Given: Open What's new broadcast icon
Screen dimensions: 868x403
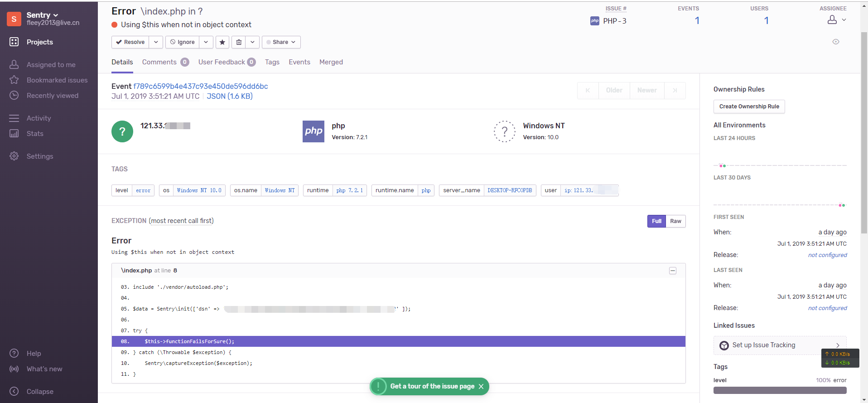Looking at the screenshot, I should [14, 369].
